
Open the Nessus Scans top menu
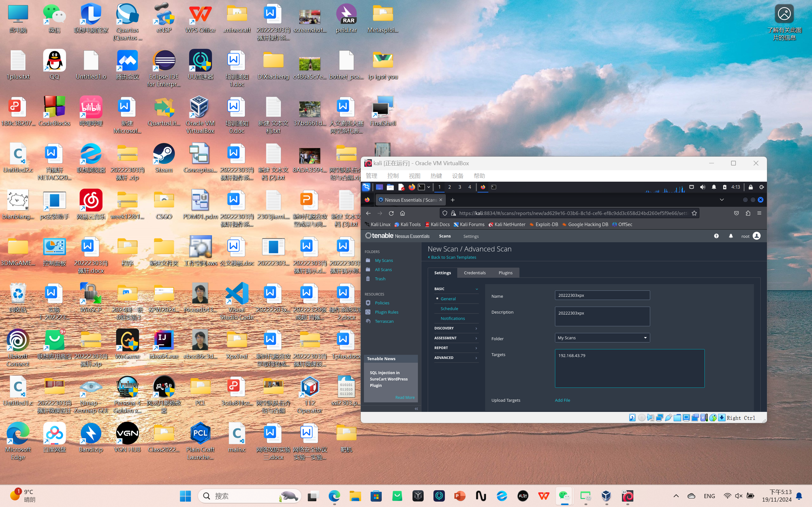pos(445,236)
